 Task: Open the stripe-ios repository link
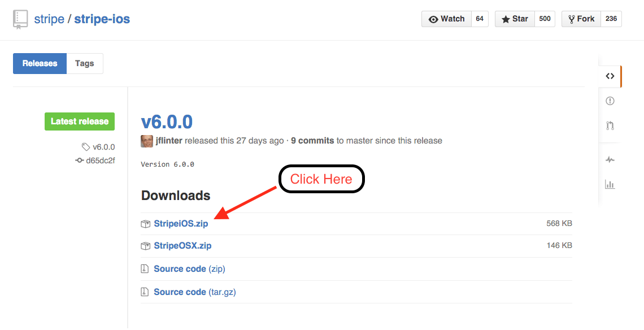tap(102, 19)
